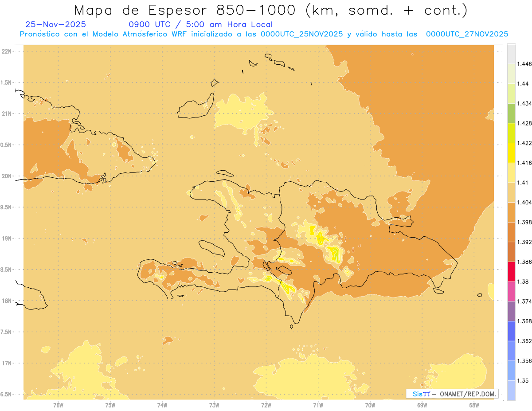The image size is (532, 411).
Task: Click the pink legend swatch below 1.38
Action: [511, 291]
